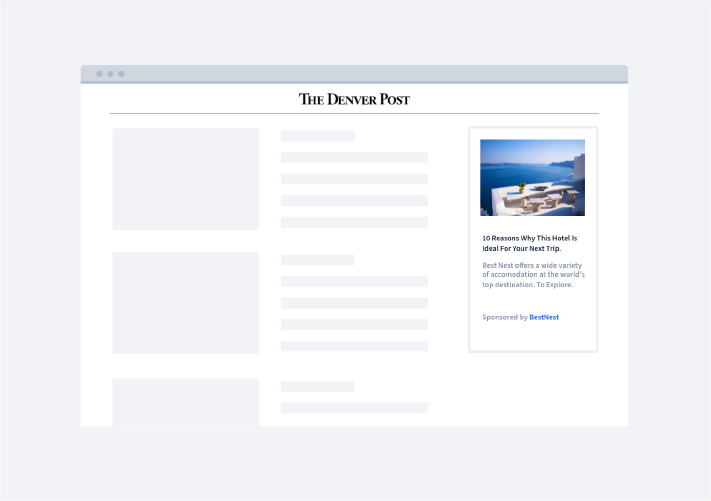Image resolution: width=711 pixels, height=501 pixels.
Task: Click the second article's short title bar
Action: coord(317,260)
